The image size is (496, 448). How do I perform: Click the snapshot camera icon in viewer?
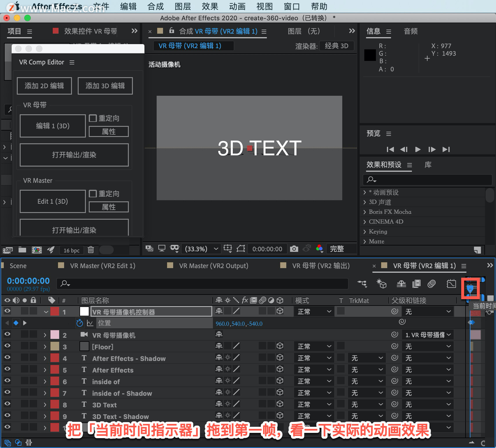tap(294, 249)
